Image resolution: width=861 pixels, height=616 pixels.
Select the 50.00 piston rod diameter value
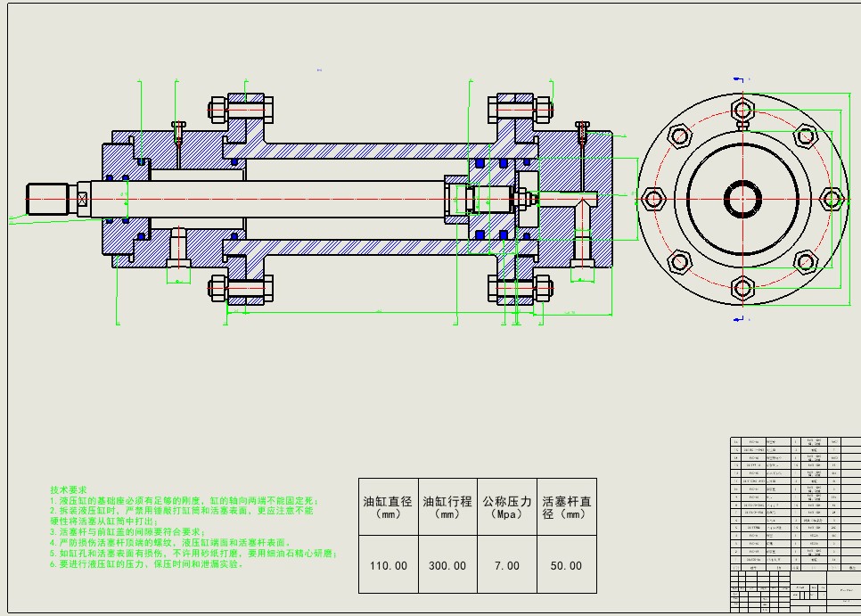point(566,565)
